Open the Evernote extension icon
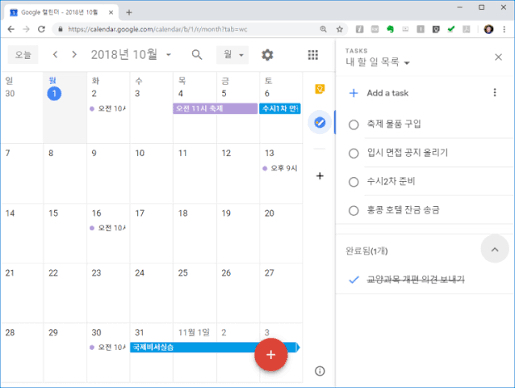The height and width of the screenshot is (388, 515). (x=390, y=29)
